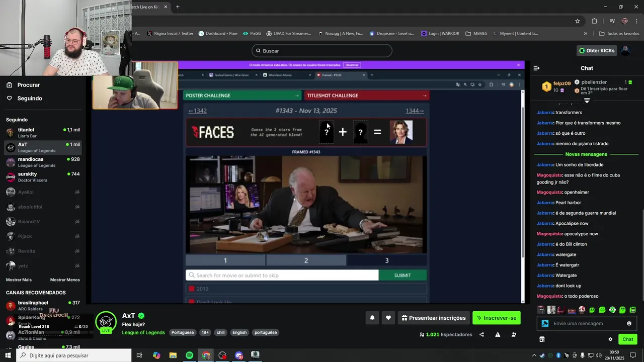
Task: Click the hammer badge icon in chat input
Action: pyautogui.click(x=544, y=323)
